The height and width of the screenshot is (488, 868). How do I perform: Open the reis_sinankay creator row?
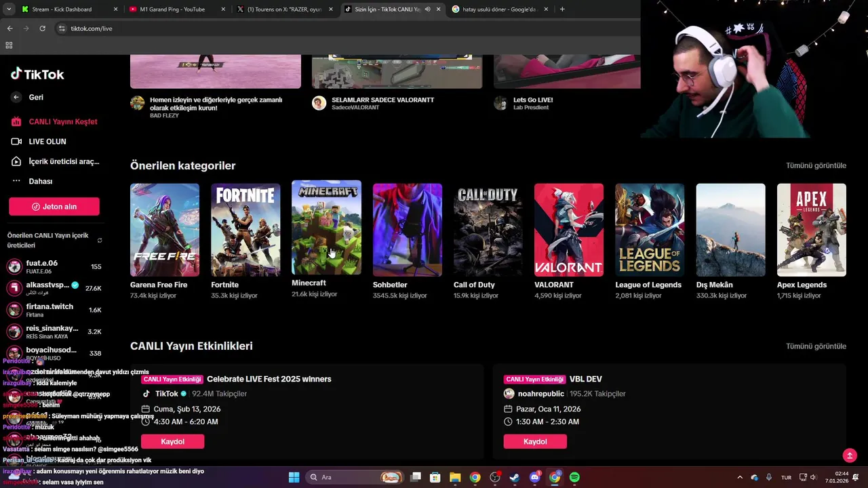[x=54, y=331]
